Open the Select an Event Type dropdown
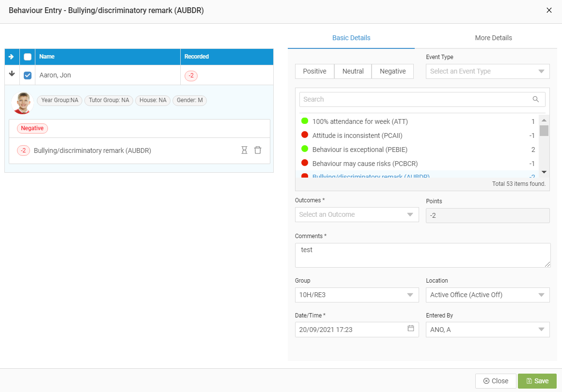 pyautogui.click(x=487, y=71)
